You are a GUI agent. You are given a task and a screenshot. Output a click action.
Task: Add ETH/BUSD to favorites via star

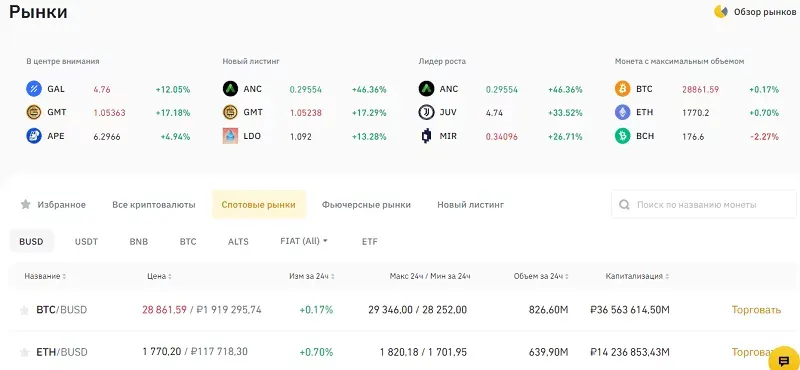tap(24, 352)
